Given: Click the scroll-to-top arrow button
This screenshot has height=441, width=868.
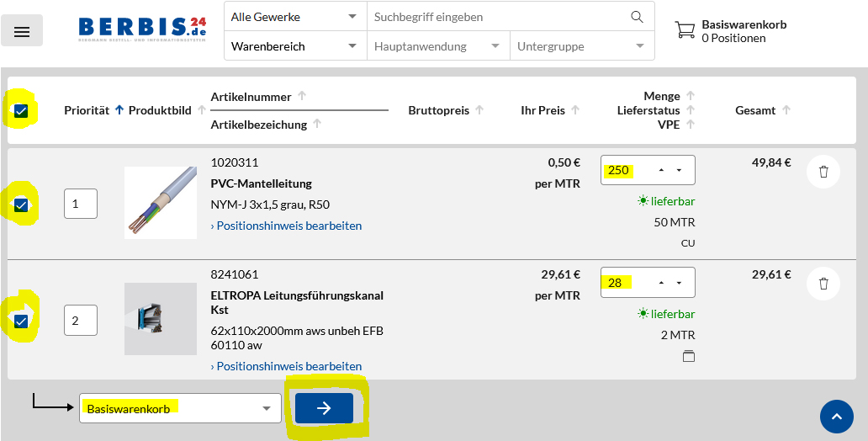Looking at the screenshot, I should pos(836,417).
